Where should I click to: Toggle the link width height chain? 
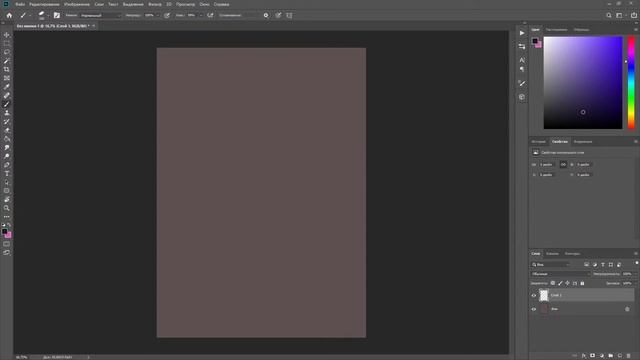click(563, 164)
